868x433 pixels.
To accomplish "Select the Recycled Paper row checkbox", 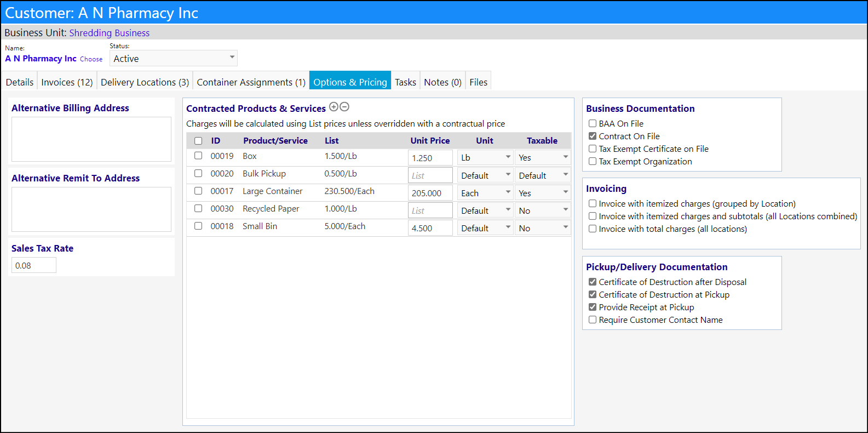I will (198, 208).
